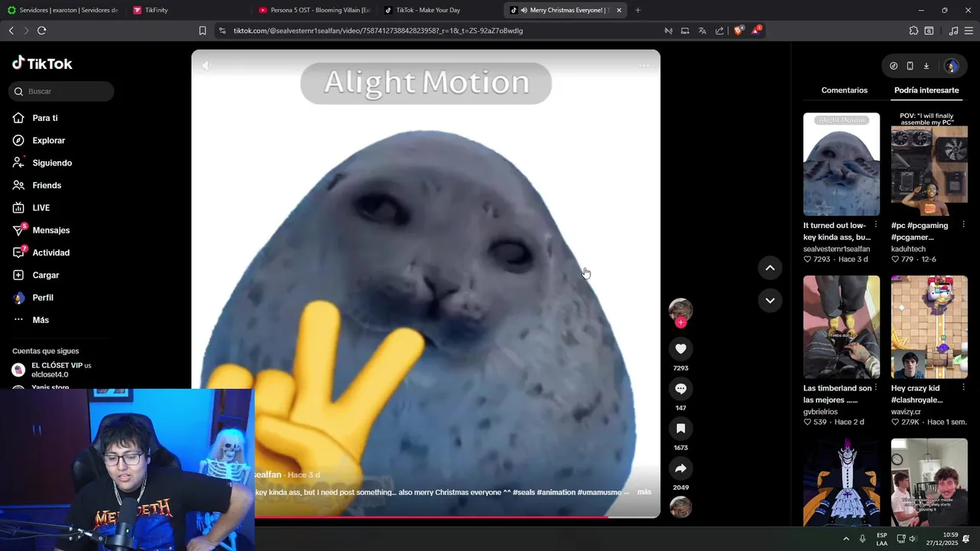This screenshot has height=551, width=980.
Task: Open the Brave Rewards triangle icon
Action: click(x=756, y=31)
